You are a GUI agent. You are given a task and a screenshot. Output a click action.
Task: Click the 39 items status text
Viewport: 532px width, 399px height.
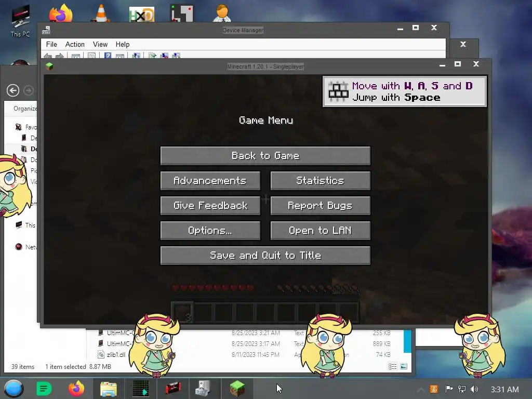click(x=23, y=367)
